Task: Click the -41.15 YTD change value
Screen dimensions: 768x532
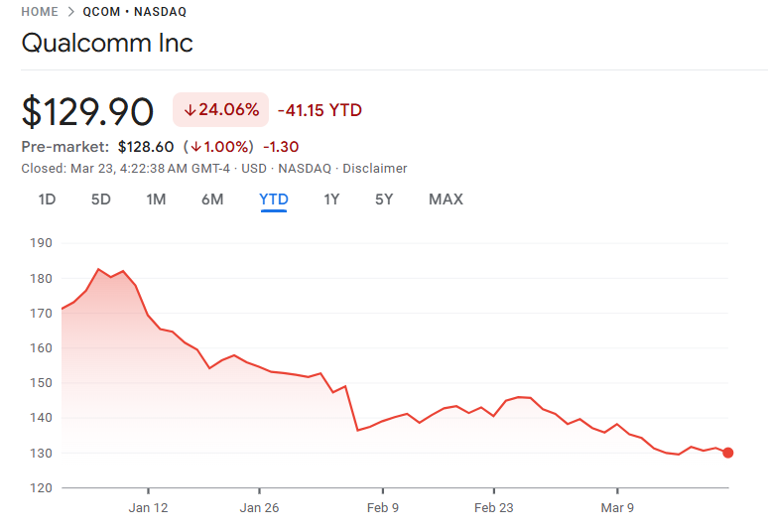Action: coord(320,110)
